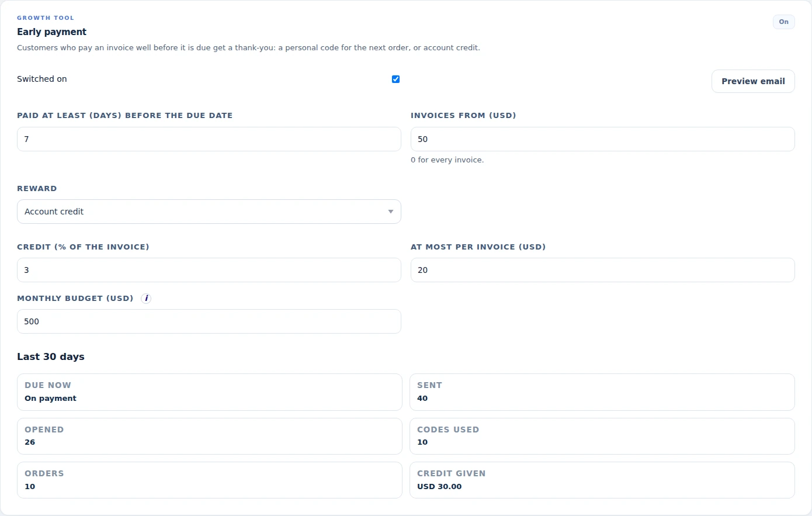812x516 pixels.
Task: Click the description text about thank-you rewards
Action: tap(248, 48)
